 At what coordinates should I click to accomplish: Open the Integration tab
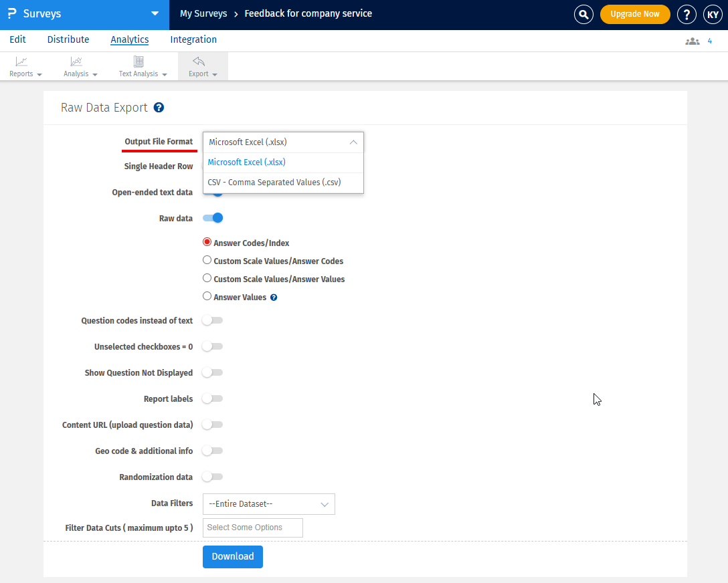click(x=193, y=39)
